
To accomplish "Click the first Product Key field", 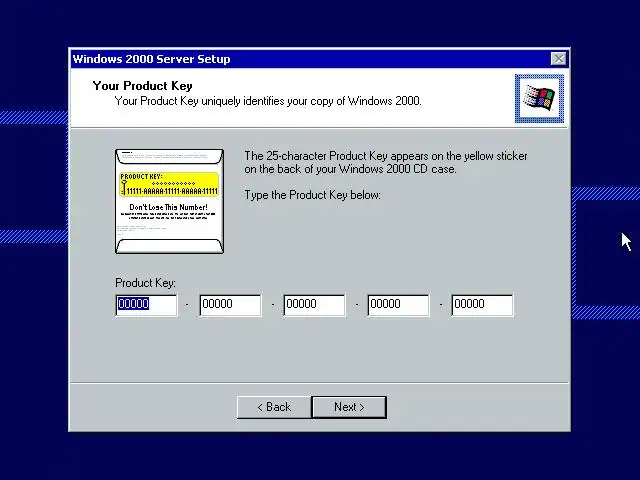I will (147, 304).
